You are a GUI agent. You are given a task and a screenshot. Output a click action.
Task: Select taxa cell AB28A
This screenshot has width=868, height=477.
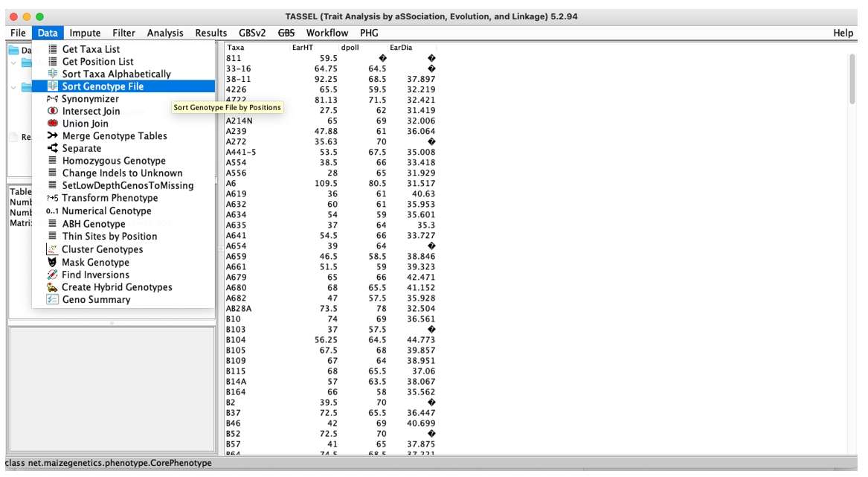[239, 309]
